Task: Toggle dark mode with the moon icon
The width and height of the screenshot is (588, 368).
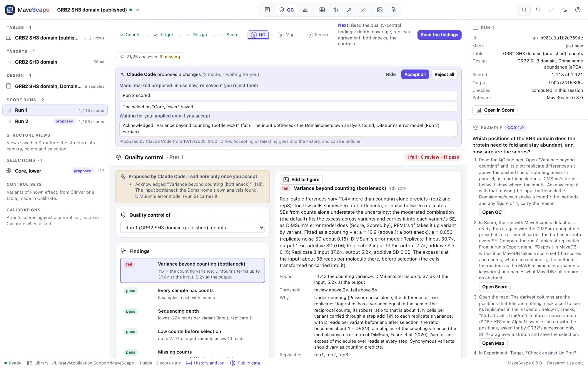Action: coord(564,10)
